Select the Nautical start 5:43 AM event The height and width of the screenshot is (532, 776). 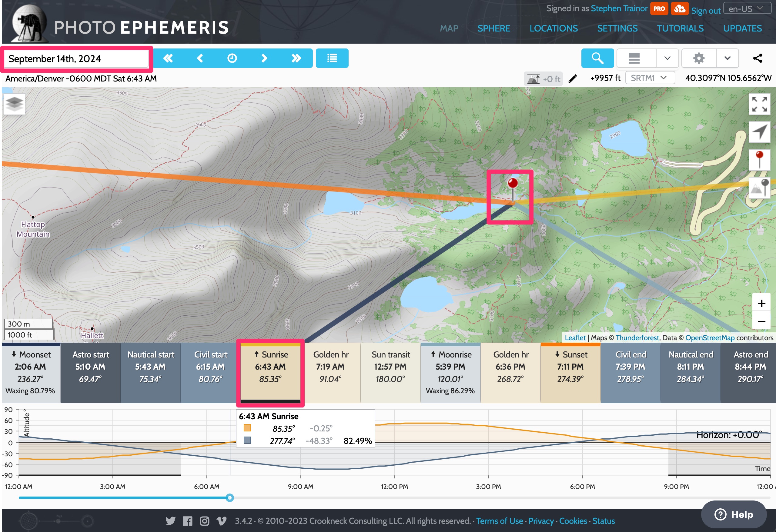pyautogui.click(x=150, y=373)
